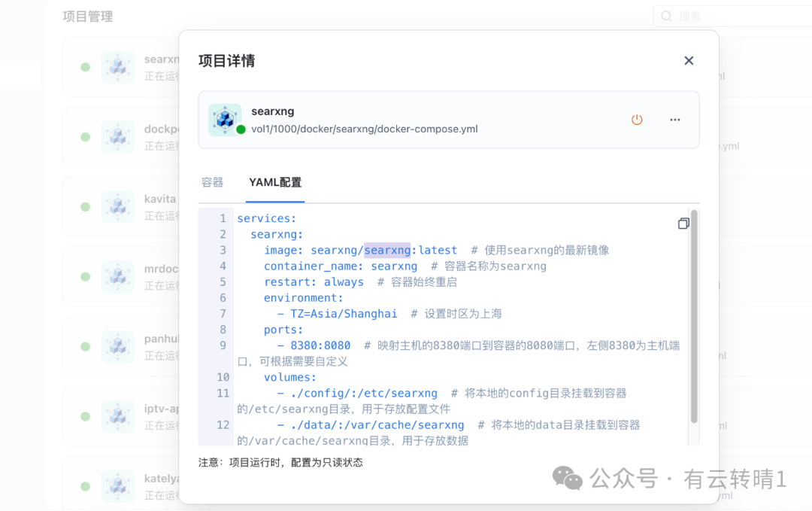Click the kavita project icon in the list
This screenshot has height=511, width=812.
click(x=117, y=207)
